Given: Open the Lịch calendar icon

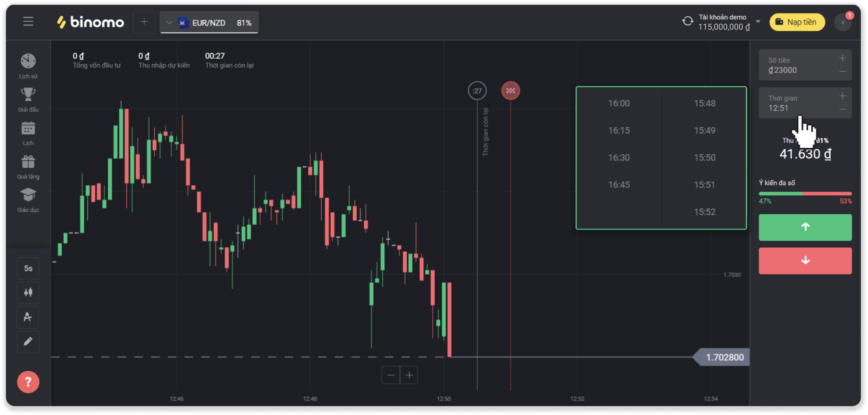Looking at the screenshot, I should click(28, 129).
